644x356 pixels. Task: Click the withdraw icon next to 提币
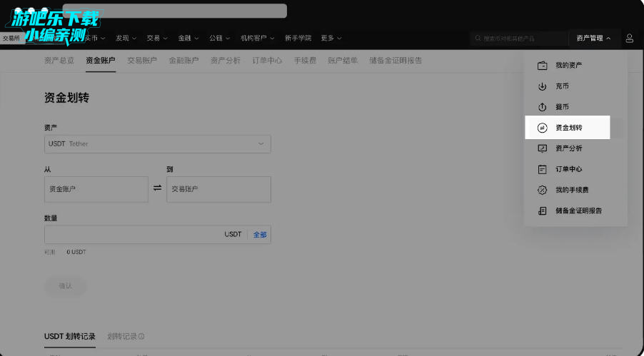542,107
